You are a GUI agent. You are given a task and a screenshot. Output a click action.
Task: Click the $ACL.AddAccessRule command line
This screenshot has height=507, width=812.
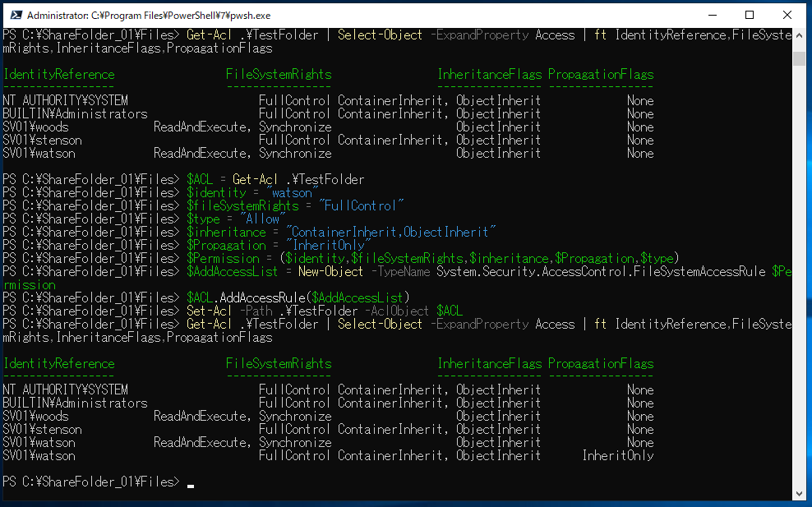tap(298, 297)
